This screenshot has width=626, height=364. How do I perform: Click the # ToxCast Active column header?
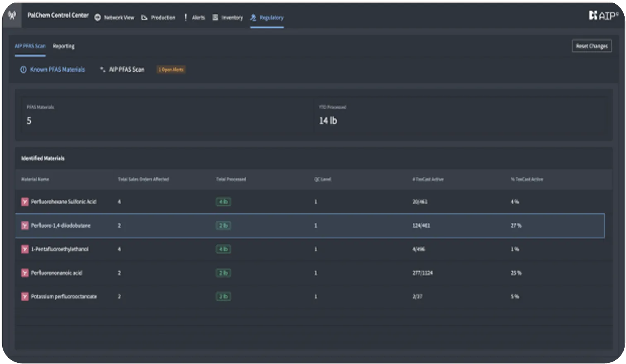coord(428,180)
